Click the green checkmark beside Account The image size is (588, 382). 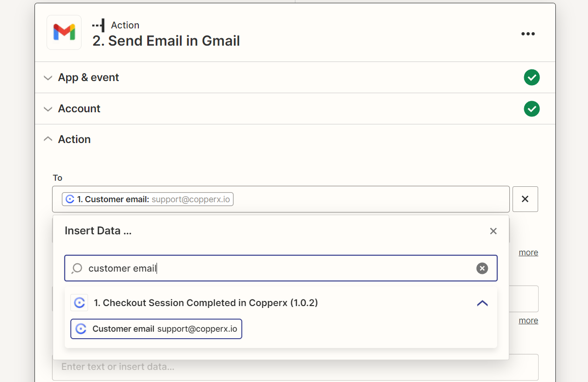[x=532, y=109]
